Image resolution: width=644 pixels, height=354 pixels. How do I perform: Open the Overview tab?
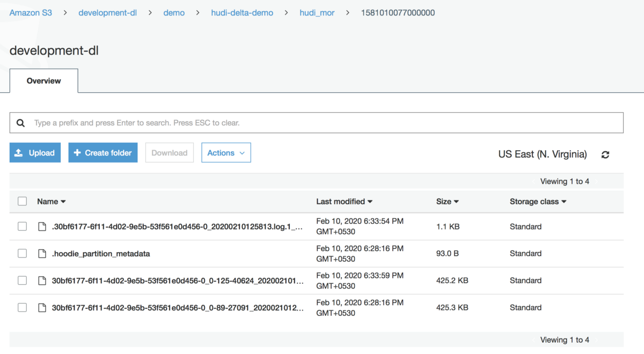tap(44, 80)
